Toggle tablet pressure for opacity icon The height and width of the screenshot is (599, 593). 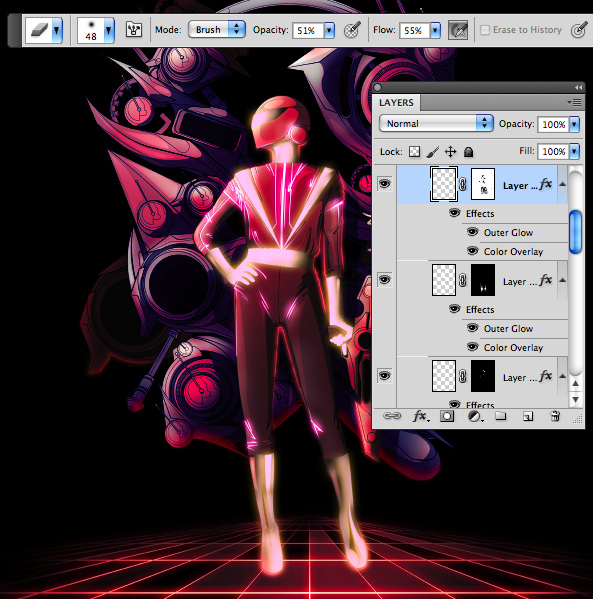[x=352, y=30]
